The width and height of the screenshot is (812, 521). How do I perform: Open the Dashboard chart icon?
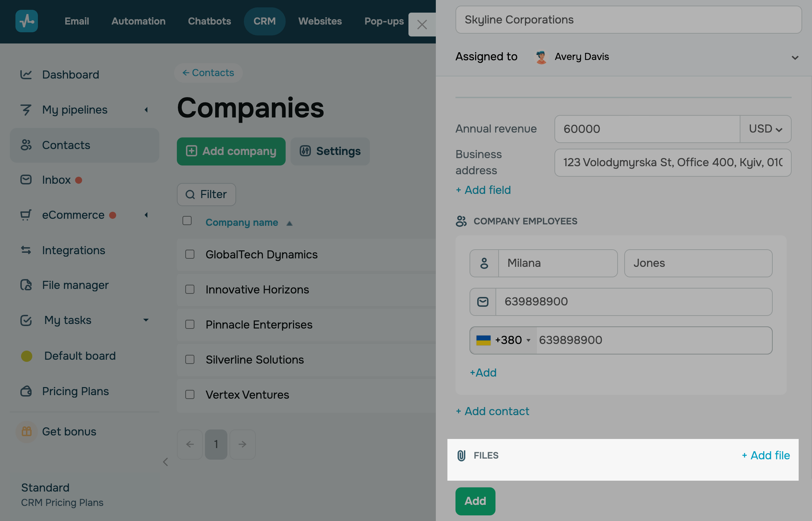tap(26, 75)
